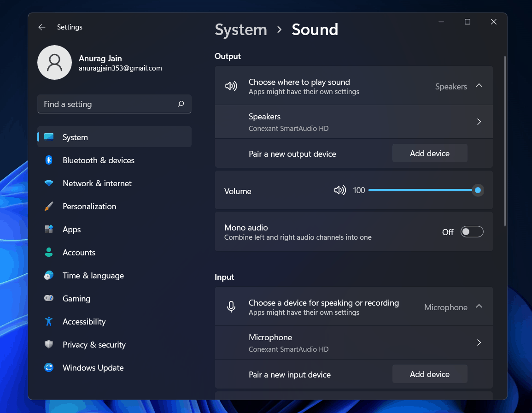Select Gaming in the sidebar

[x=114, y=299]
